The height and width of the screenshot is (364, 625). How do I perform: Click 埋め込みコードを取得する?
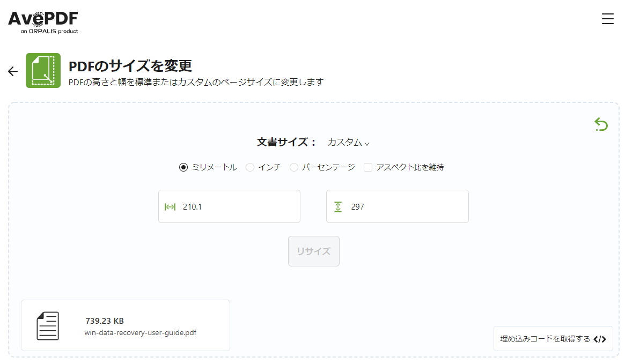[x=545, y=338]
